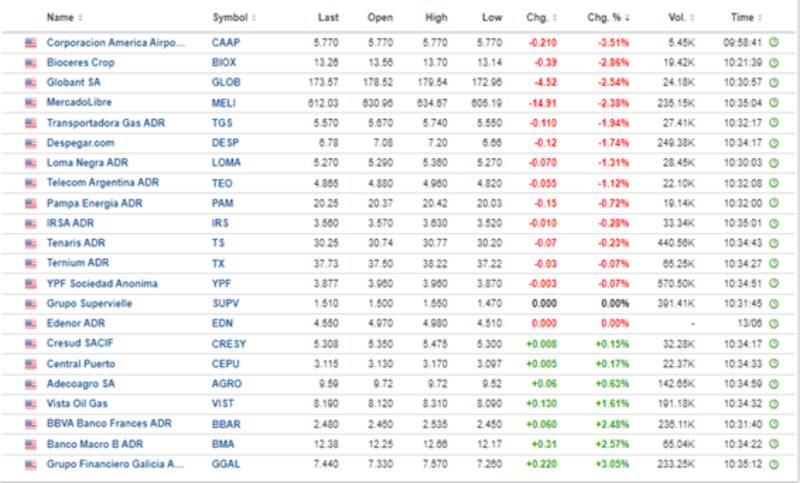Click the US flag icon next to Despegar.com
Image resolution: width=800 pixels, height=483 pixels.
(31, 142)
